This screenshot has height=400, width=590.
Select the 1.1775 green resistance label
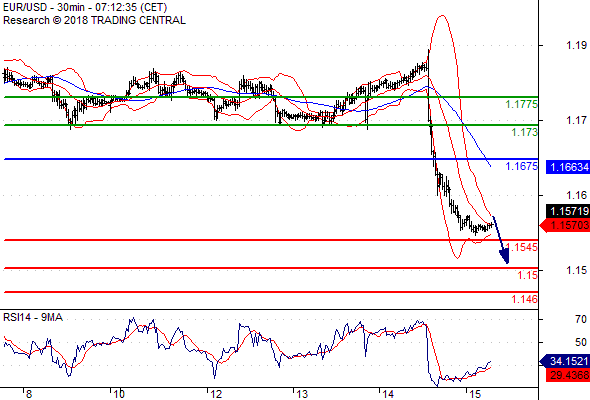click(522, 104)
